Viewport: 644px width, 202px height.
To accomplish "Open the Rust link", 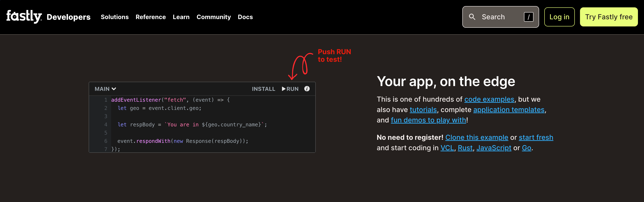I will tap(465, 148).
